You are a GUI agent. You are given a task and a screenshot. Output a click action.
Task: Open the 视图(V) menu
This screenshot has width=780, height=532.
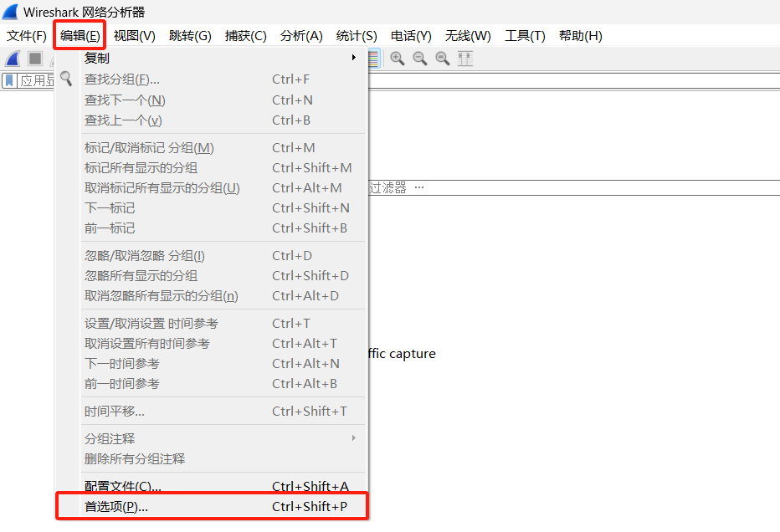135,36
